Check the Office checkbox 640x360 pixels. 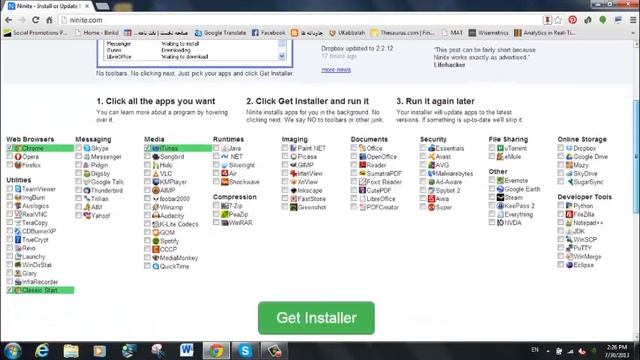354,148
